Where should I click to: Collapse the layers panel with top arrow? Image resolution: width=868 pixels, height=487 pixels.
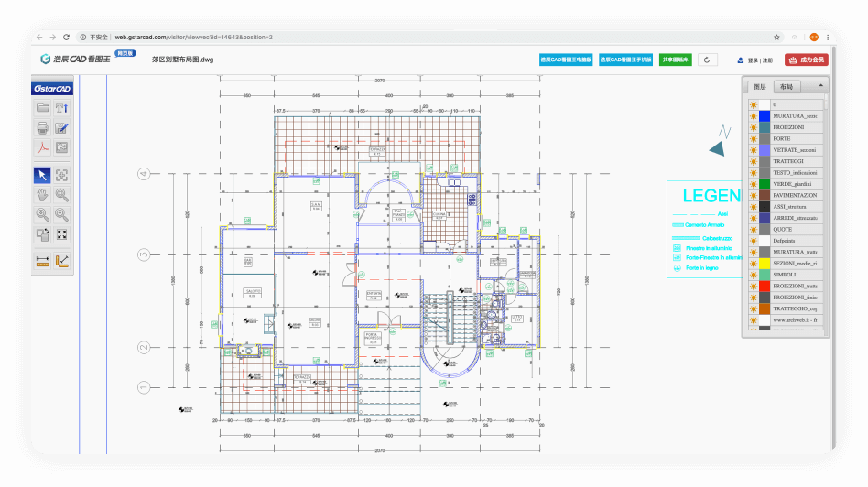point(820,85)
